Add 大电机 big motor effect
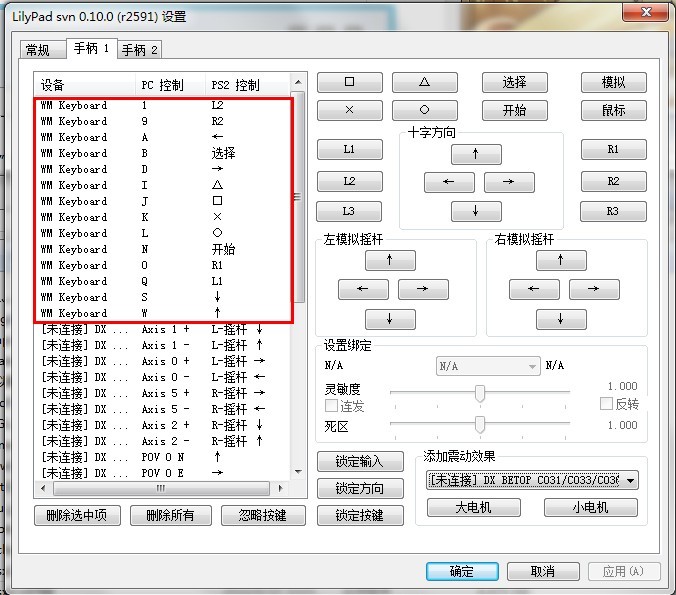Screen dimensions: 676x595 [473, 507]
